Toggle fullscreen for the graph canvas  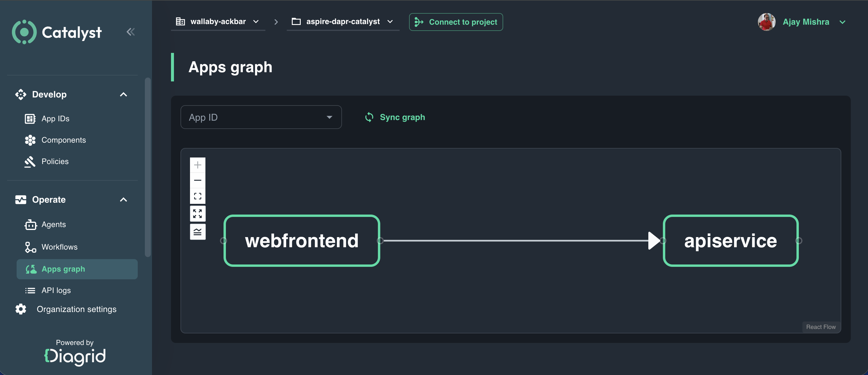pyautogui.click(x=198, y=214)
